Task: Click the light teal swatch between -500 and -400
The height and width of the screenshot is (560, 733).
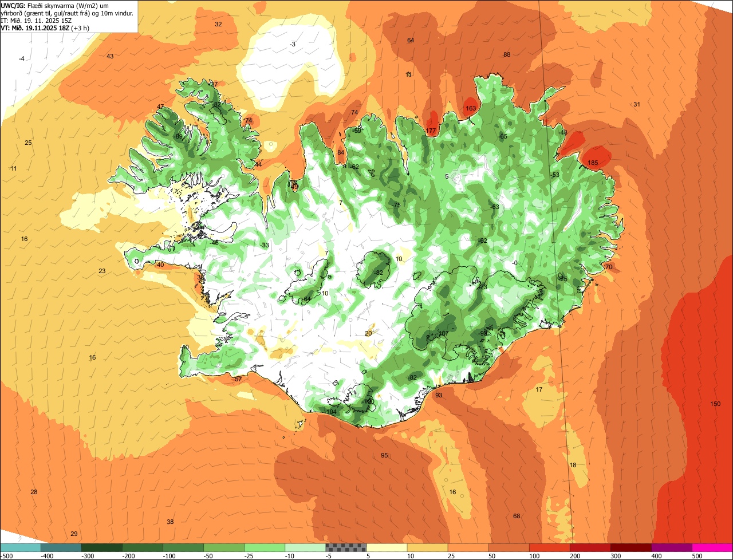Action: pos(20,547)
